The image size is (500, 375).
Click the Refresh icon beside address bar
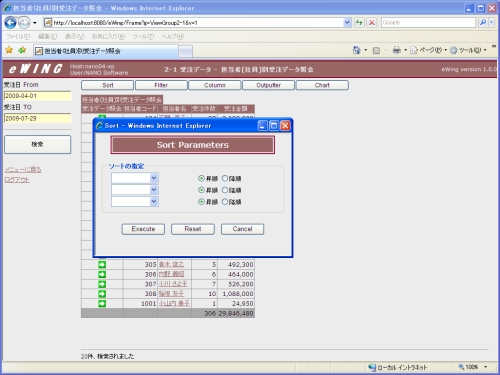(x=359, y=23)
